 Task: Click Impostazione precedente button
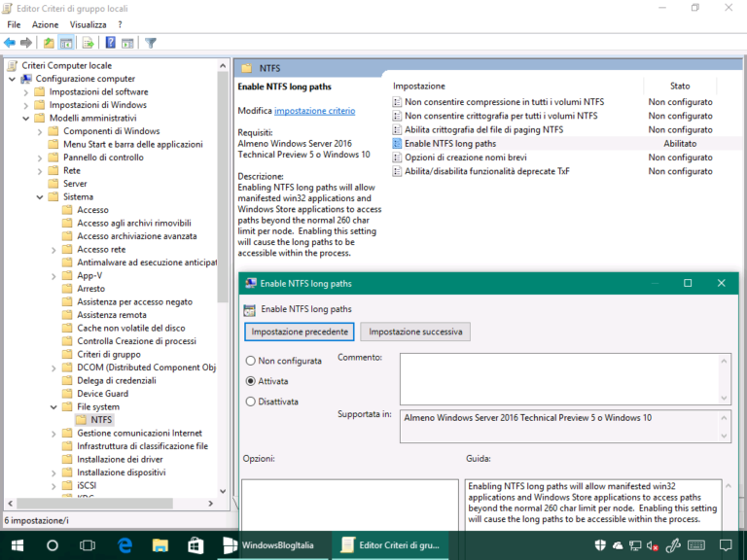pos(300,332)
